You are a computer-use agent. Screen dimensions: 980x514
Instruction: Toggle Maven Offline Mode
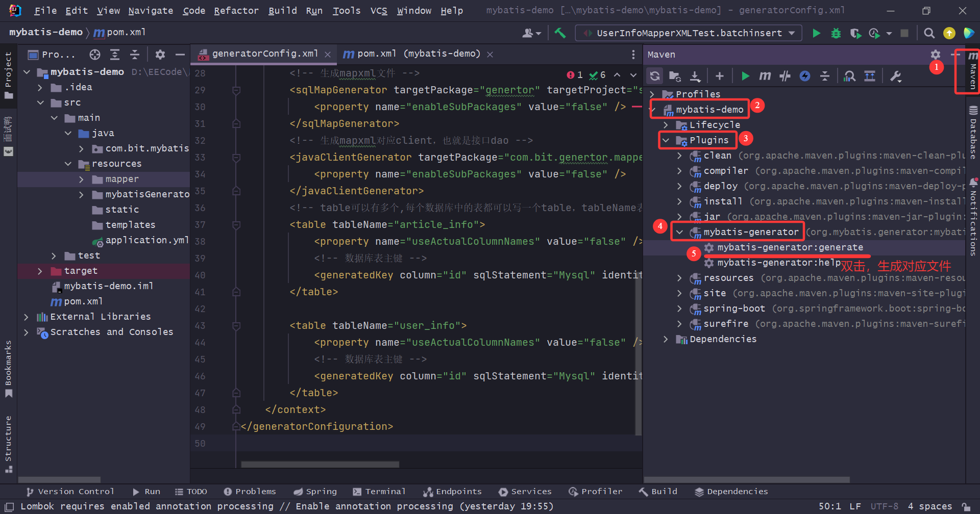click(x=785, y=76)
